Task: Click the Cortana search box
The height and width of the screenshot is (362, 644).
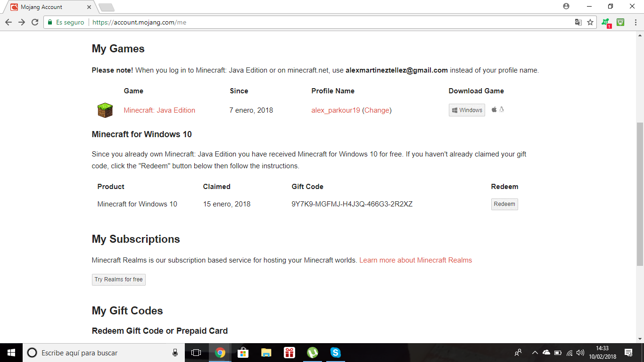Action: (103, 353)
